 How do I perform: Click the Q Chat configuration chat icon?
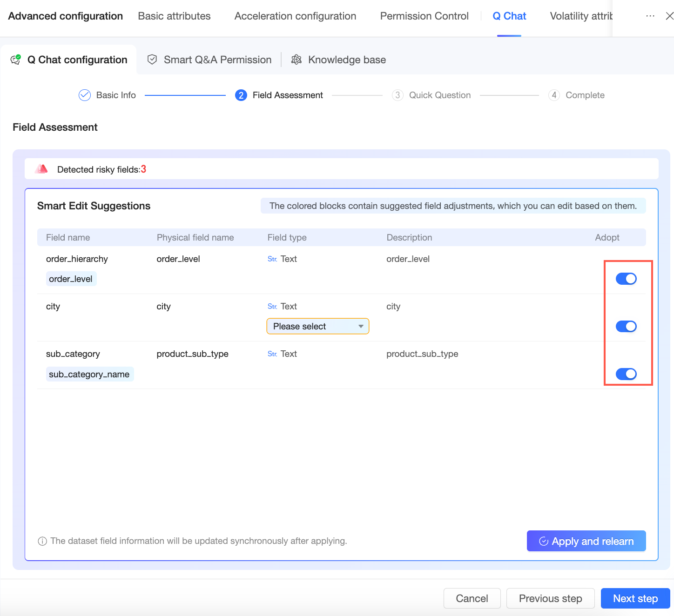[16, 60]
